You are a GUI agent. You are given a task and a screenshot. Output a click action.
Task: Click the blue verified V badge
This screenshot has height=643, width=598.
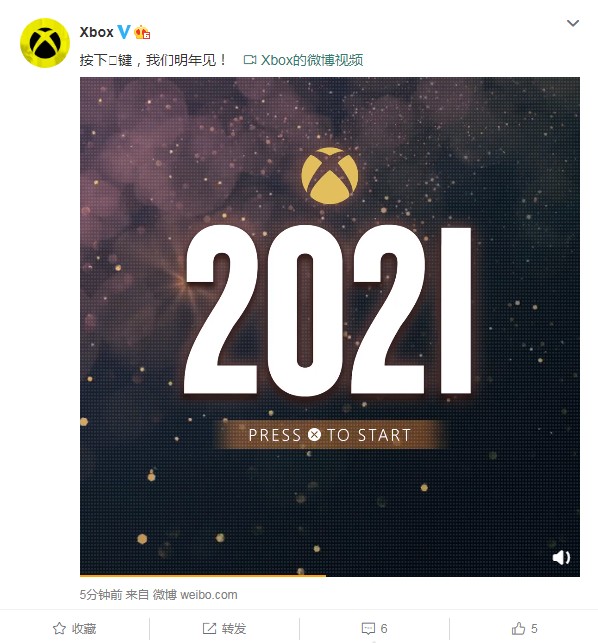[123, 32]
